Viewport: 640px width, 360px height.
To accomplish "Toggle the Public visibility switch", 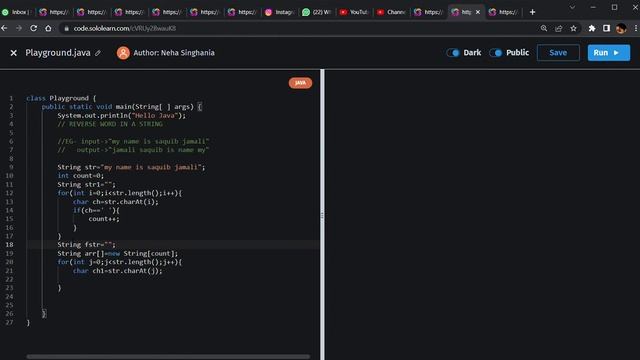I will pos(496,53).
